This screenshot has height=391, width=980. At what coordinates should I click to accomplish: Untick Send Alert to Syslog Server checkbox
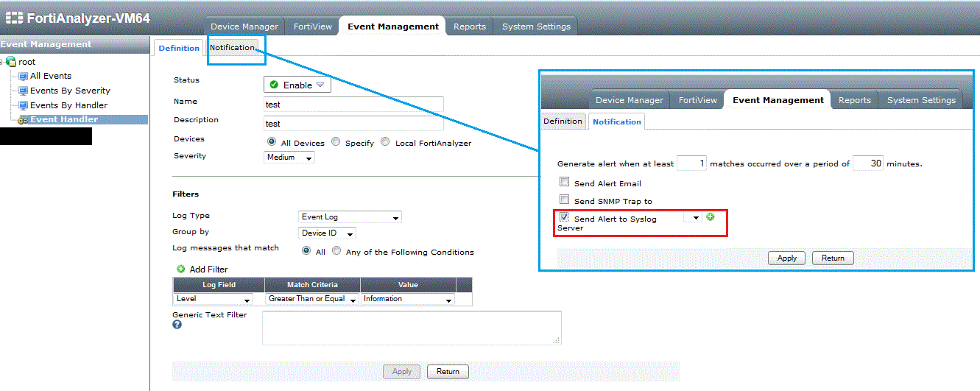564,217
